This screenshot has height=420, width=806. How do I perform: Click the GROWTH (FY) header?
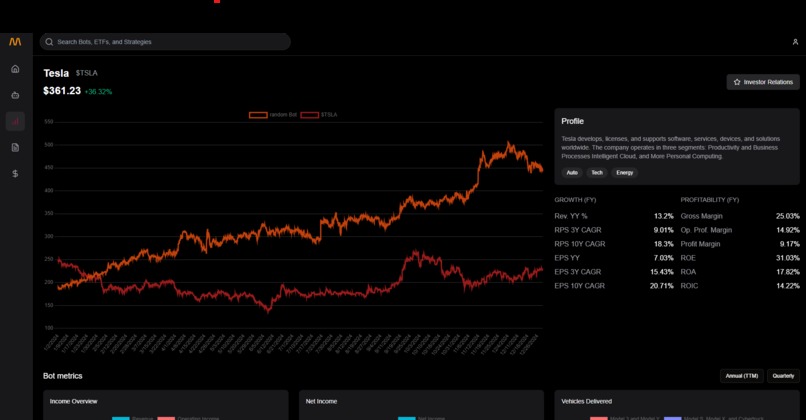(575, 200)
